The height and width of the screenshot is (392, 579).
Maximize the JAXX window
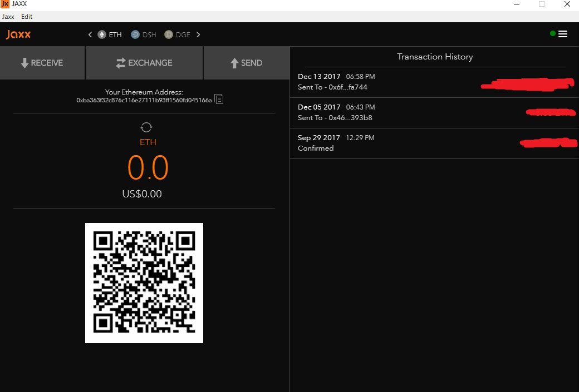click(x=542, y=4)
